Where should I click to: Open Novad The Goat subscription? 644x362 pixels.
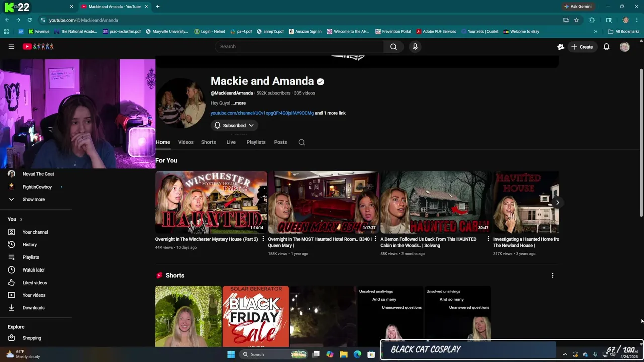[38, 174]
